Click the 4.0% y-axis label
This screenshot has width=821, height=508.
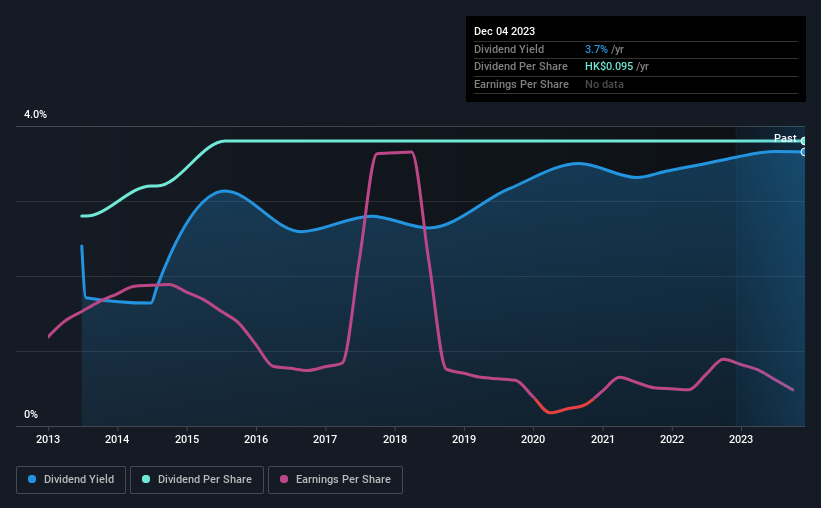[35, 115]
